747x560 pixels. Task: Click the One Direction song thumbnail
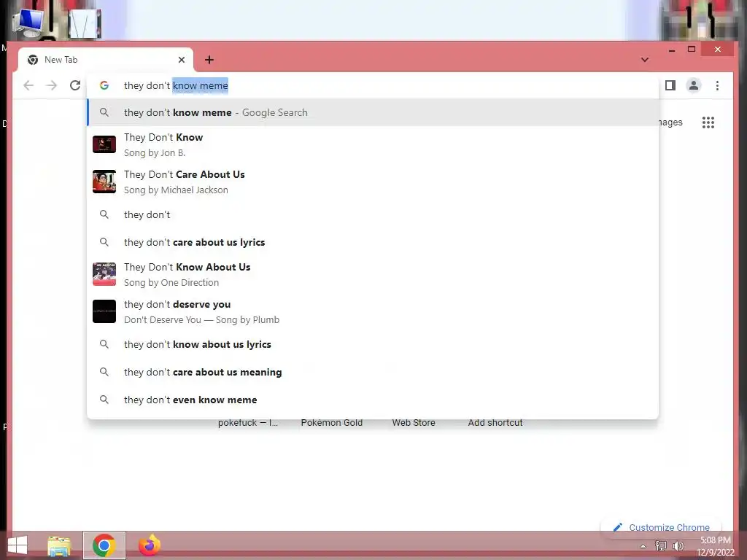104,274
